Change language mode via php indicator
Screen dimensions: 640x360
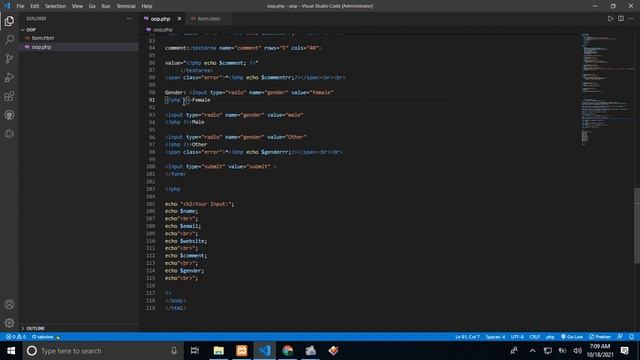pos(550,337)
